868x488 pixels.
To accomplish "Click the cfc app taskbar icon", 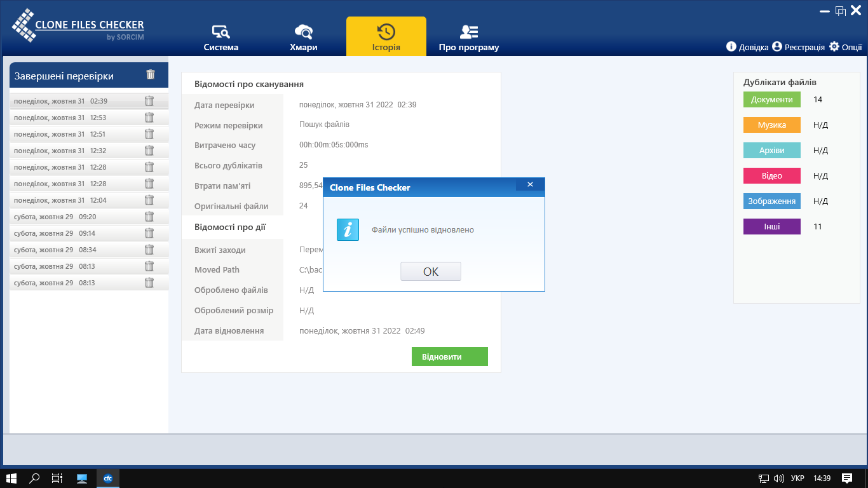I will click(108, 478).
